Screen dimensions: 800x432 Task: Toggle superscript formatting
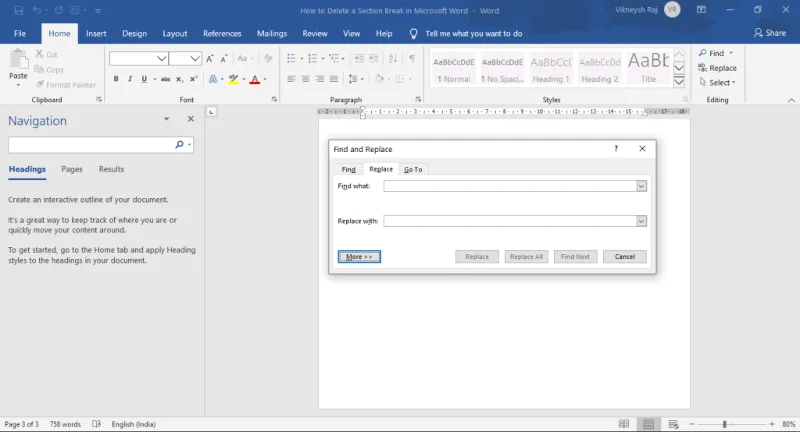(x=193, y=79)
